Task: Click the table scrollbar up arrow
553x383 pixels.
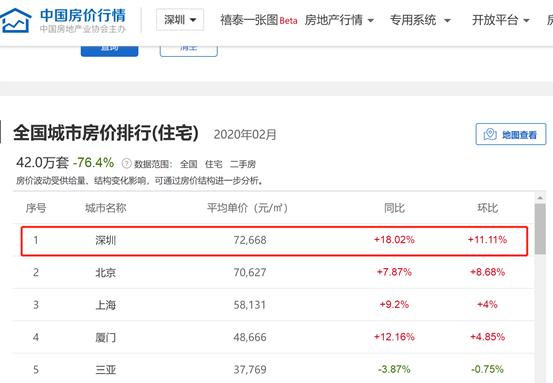Action: [x=540, y=198]
